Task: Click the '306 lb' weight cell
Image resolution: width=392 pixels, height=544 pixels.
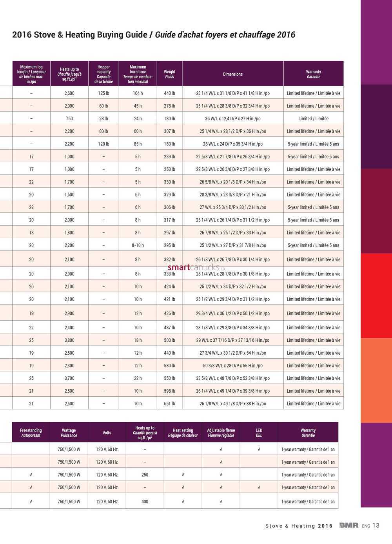Action: pos(169,207)
